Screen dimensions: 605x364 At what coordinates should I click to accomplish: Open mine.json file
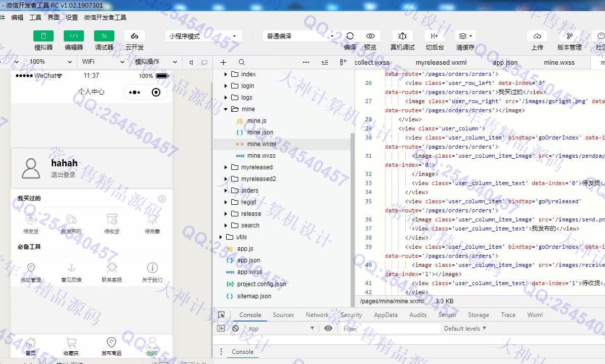(x=260, y=132)
